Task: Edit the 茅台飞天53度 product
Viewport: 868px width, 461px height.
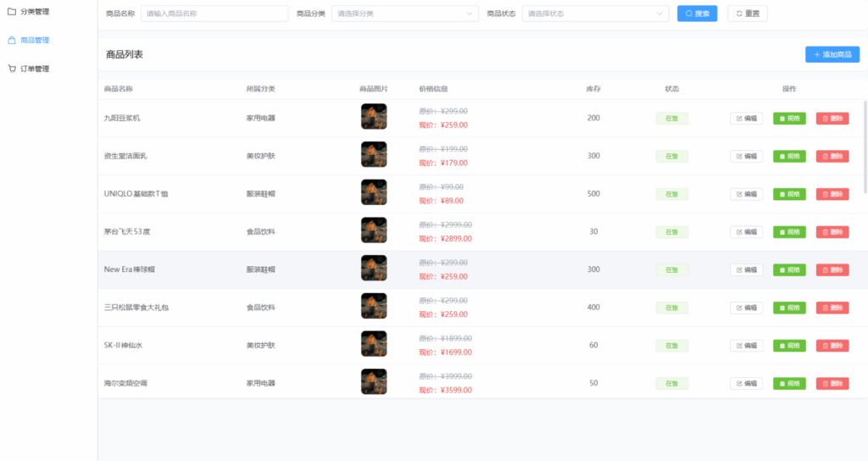Action: (746, 232)
